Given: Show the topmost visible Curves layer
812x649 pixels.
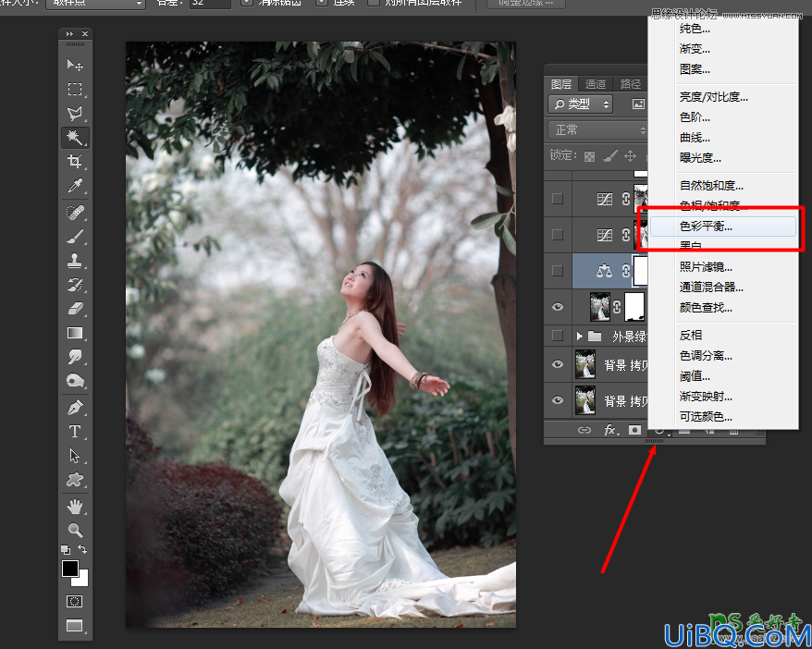Looking at the screenshot, I should [x=558, y=198].
